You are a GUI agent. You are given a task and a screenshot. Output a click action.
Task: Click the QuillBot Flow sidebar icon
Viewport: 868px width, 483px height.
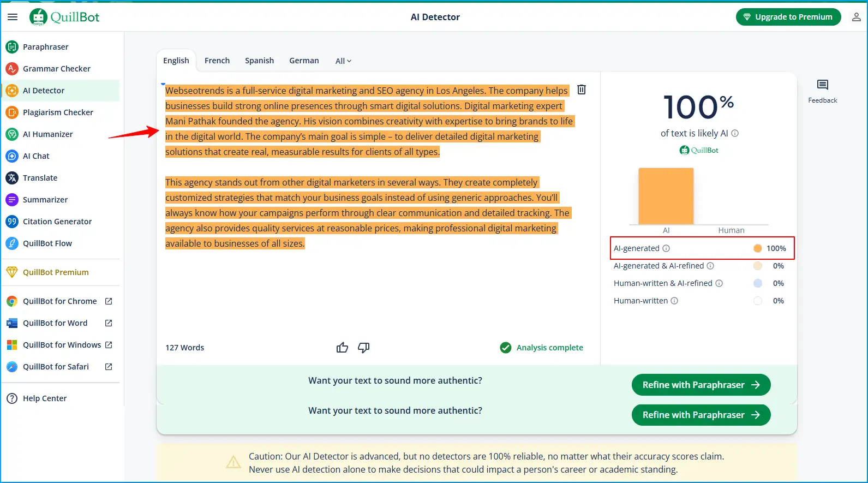pos(12,243)
